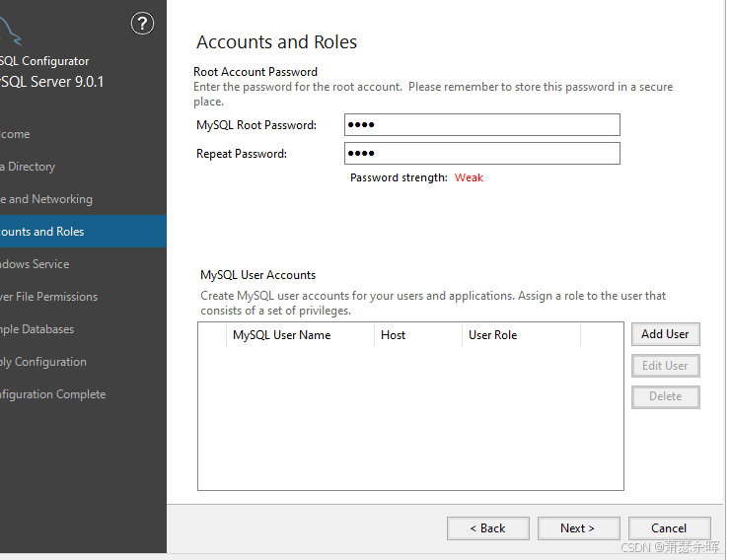Screen dimensions: 730x560
Task: Click the help question mark icon
Action: click(142, 24)
